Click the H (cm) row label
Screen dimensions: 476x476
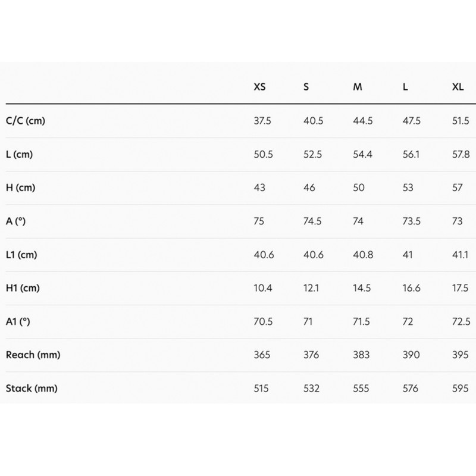click(x=20, y=187)
